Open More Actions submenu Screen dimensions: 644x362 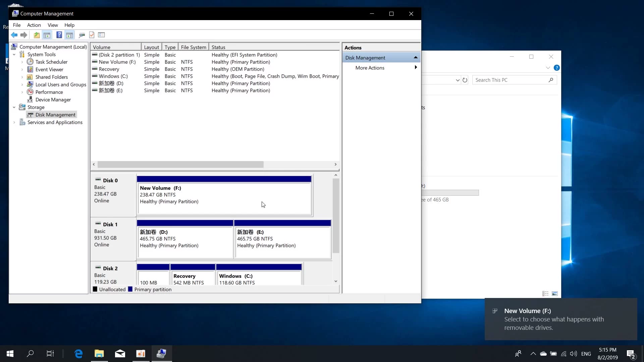381,68
